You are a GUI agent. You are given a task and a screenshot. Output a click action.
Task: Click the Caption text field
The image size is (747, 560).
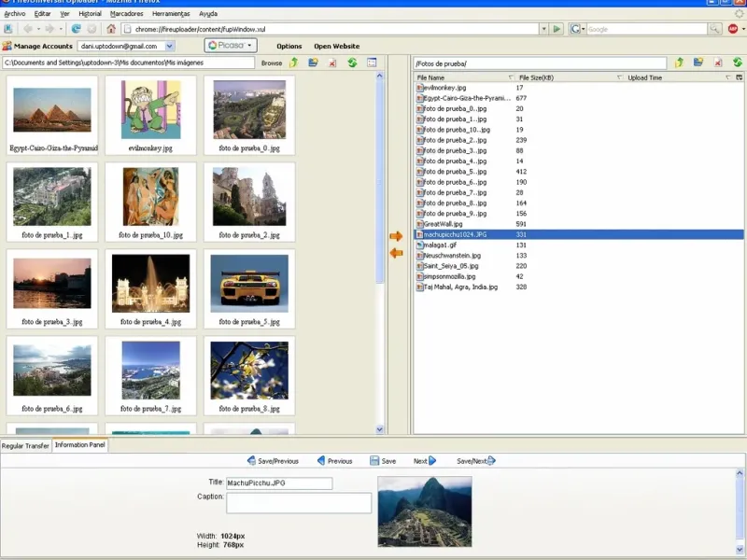pos(299,503)
